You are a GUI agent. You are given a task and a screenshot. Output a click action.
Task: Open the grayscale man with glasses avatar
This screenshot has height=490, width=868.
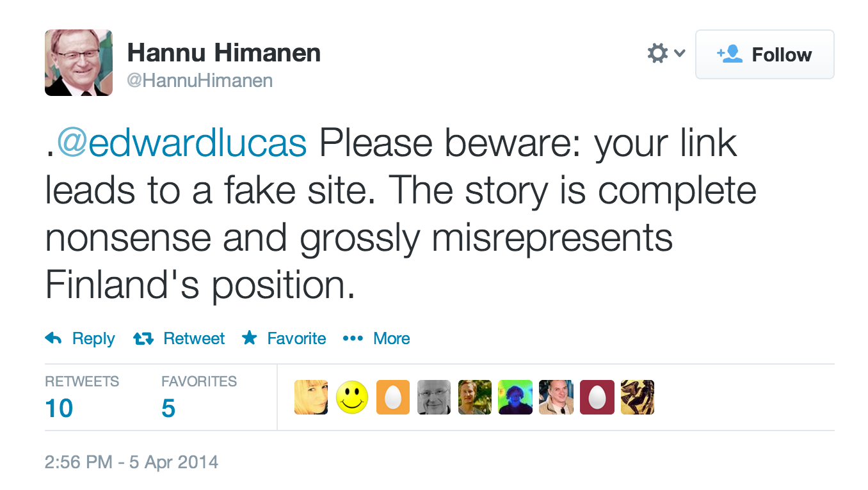tap(434, 397)
